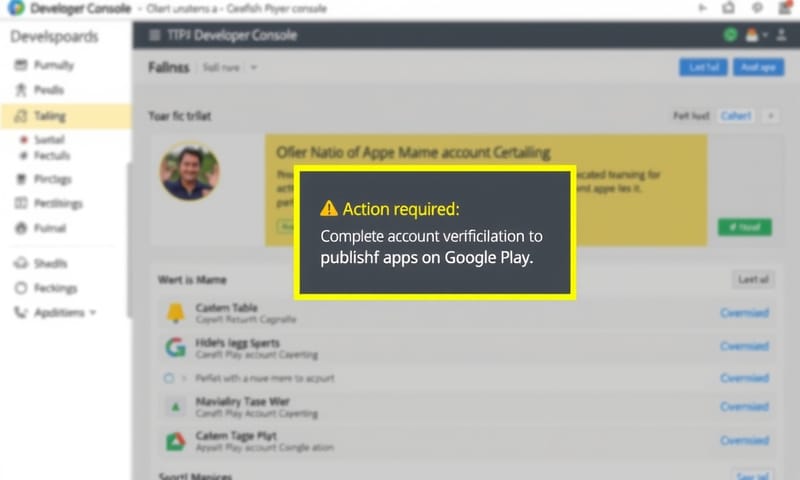Open the Cvernied link on the Hdels legg Sperts row
This screenshot has width=800, height=480.
point(744,346)
